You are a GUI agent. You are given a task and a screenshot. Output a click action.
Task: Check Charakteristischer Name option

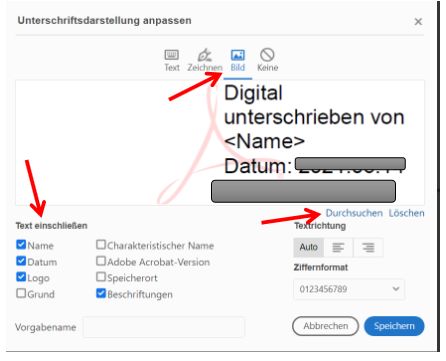click(101, 245)
